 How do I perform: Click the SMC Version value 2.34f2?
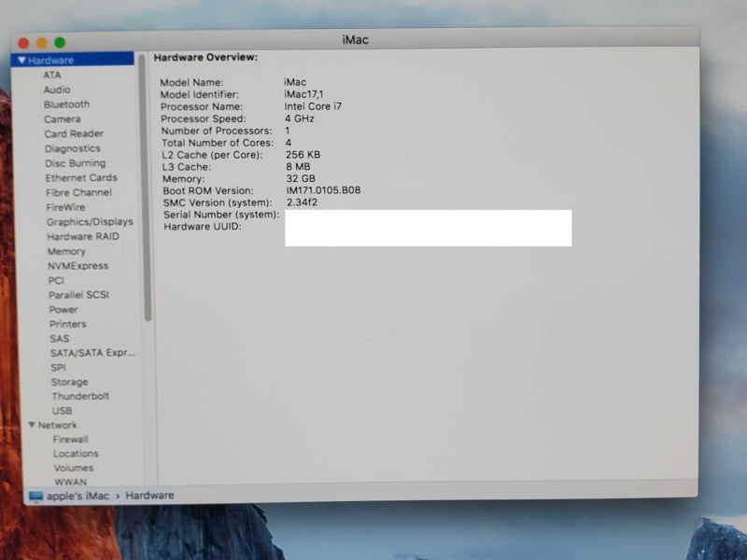tap(302, 203)
